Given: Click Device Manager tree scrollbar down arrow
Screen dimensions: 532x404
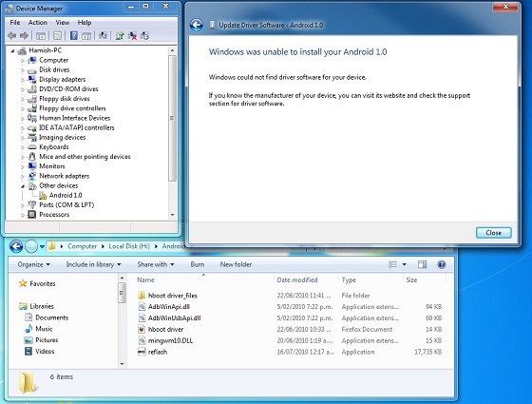Looking at the screenshot, I should (172, 215).
